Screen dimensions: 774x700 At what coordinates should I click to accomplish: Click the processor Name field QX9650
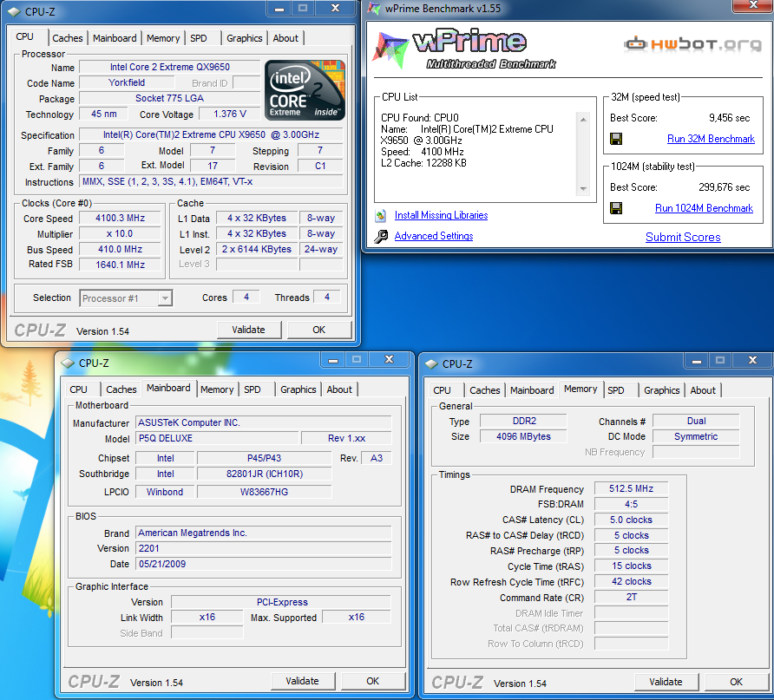point(170,67)
